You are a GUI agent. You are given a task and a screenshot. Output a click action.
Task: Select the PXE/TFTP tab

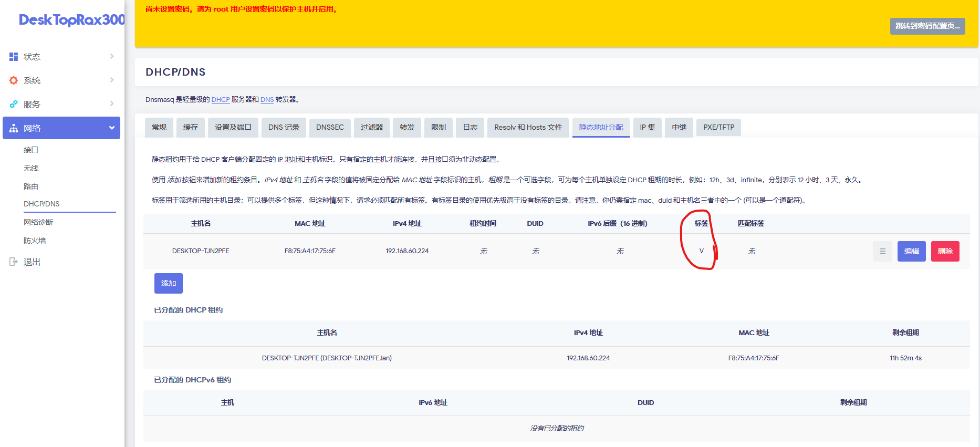pyautogui.click(x=718, y=127)
